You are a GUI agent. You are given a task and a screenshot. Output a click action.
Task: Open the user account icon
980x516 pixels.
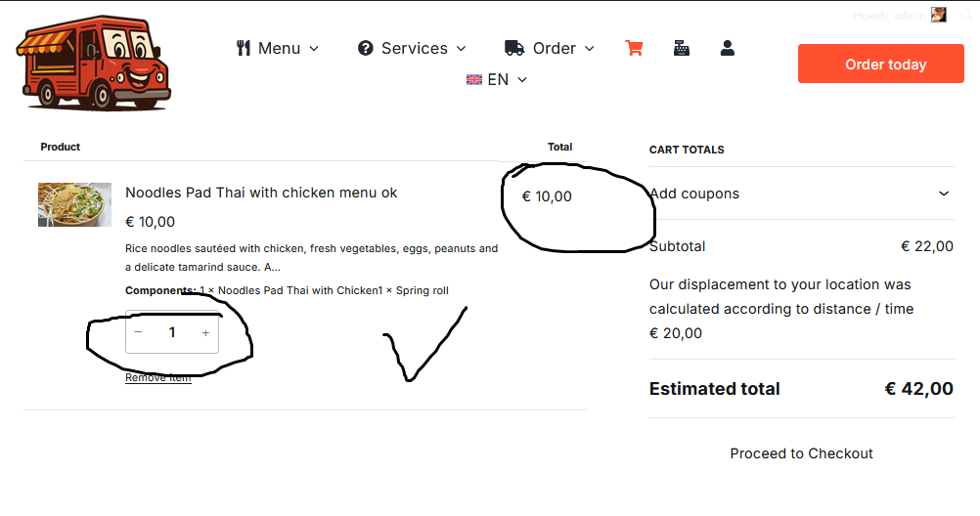727,48
